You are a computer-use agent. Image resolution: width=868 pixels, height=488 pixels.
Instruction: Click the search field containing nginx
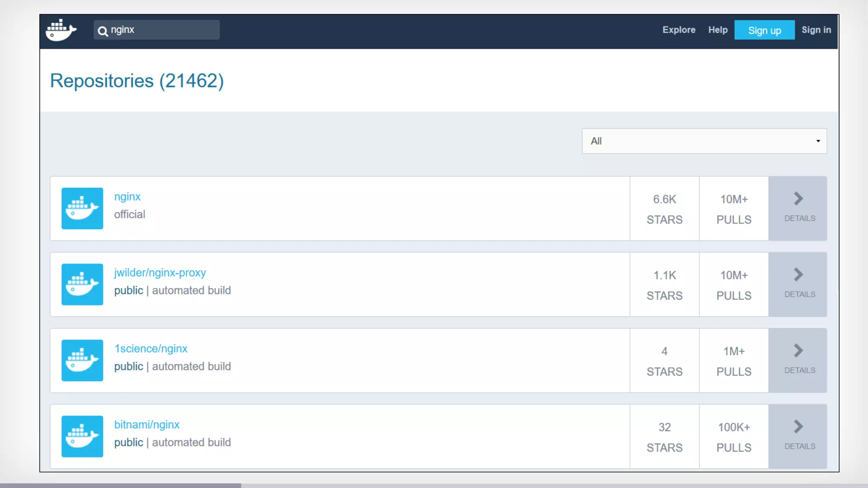[x=163, y=30]
